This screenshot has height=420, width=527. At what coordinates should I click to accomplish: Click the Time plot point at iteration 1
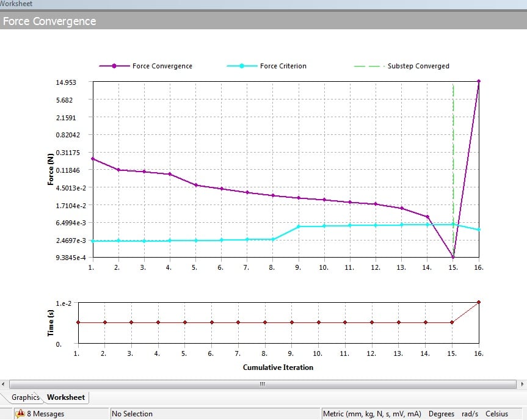78,322
